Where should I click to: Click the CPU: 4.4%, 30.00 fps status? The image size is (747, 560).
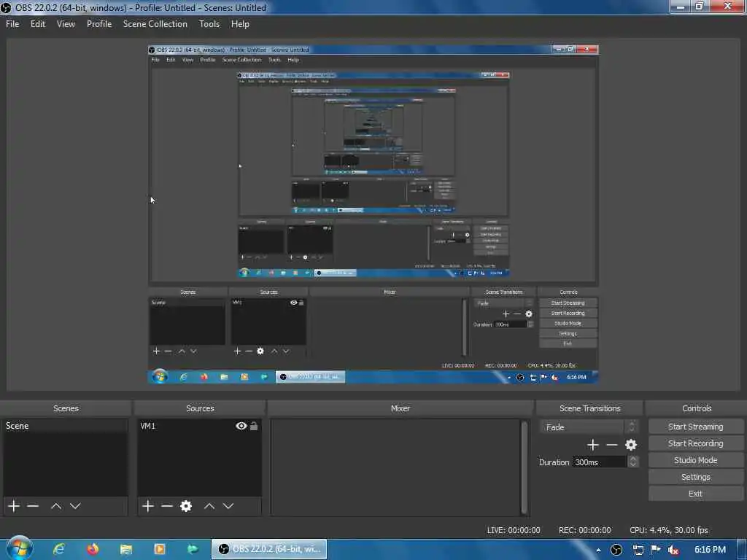[x=669, y=530]
